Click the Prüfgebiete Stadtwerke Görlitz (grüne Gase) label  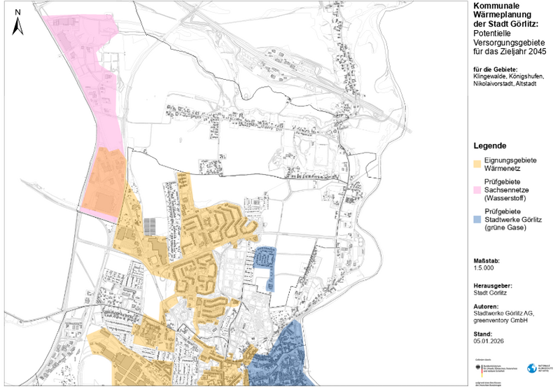tap(516, 219)
